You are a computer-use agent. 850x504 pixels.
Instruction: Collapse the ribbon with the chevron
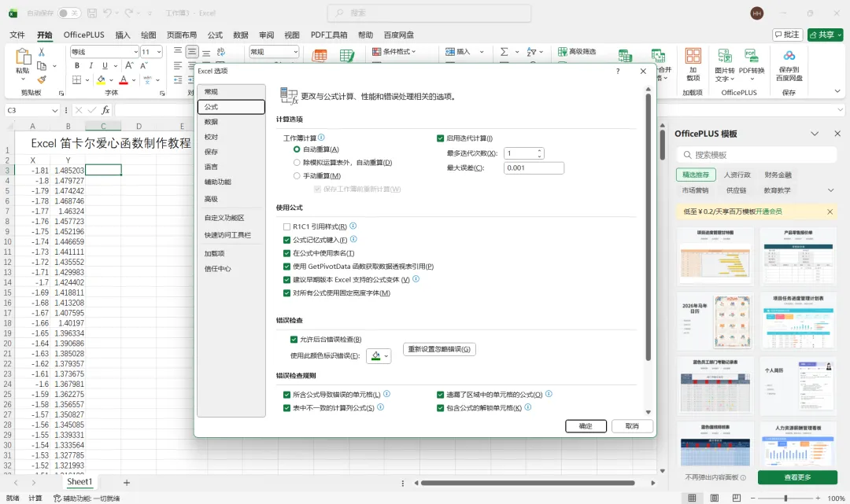click(x=837, y=91)
